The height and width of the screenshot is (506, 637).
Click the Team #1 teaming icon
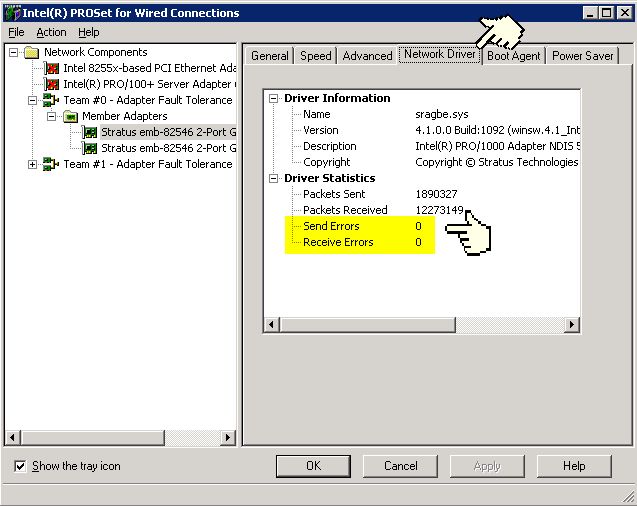(51, 164)
